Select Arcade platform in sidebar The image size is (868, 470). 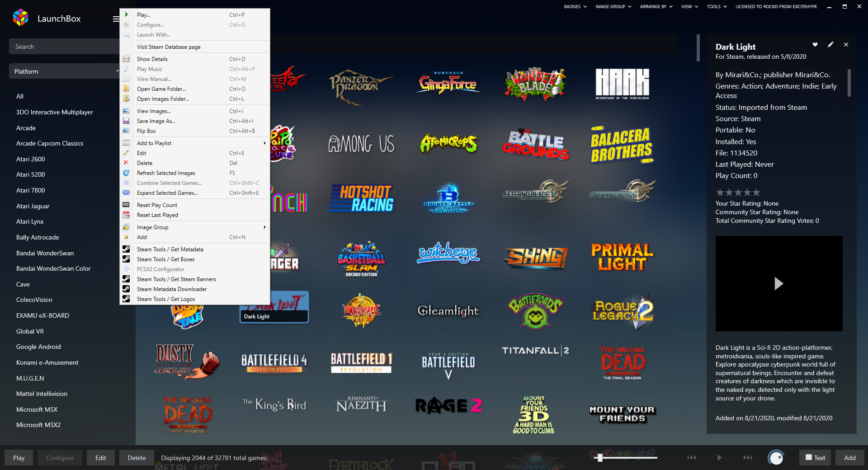point(26,128)
